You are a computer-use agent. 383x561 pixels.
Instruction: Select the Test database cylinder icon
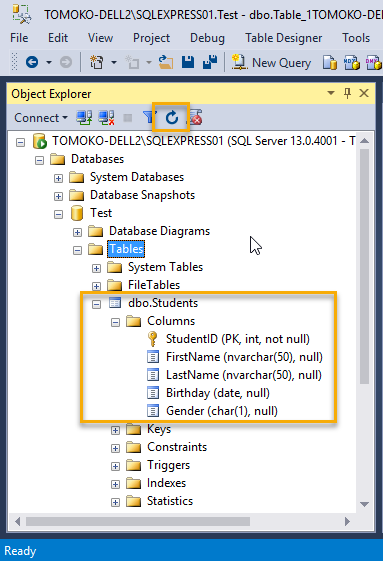coord(77,213)
